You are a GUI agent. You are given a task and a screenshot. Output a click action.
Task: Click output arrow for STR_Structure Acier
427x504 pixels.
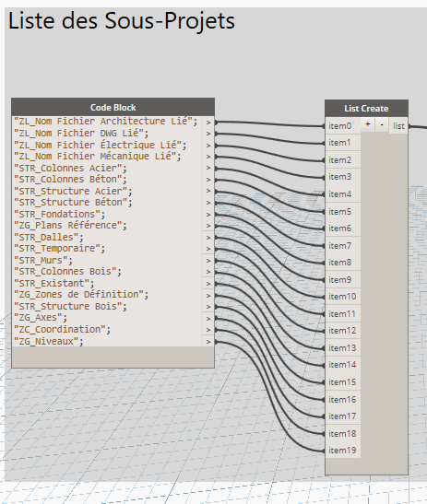point(208,191)
